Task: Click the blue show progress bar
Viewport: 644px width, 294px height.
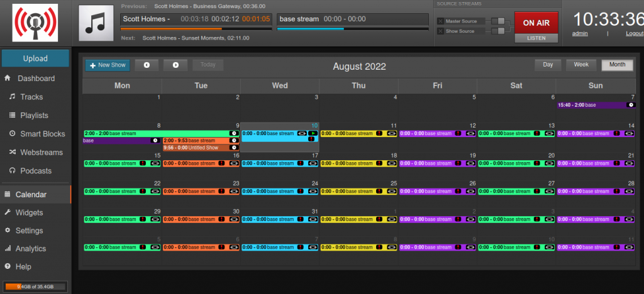Action: [353, 29]
